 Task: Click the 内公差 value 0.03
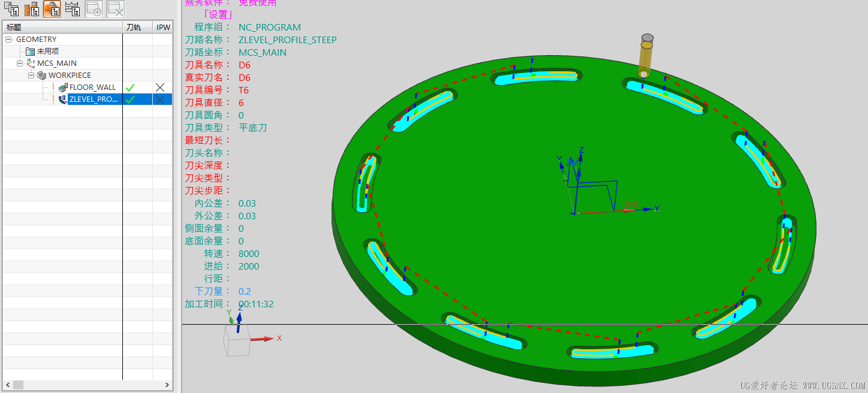(x=247, y=203)
